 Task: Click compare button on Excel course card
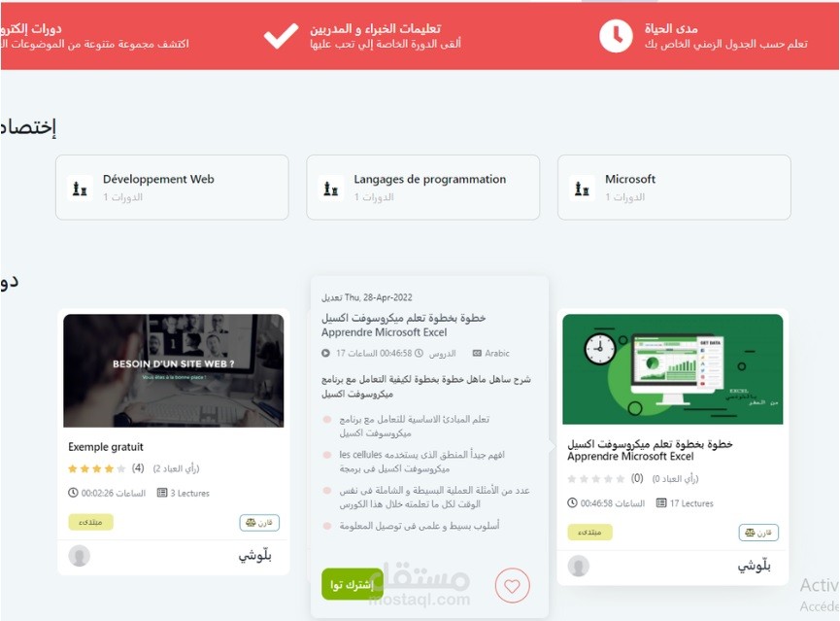click(x=758, y=533)
